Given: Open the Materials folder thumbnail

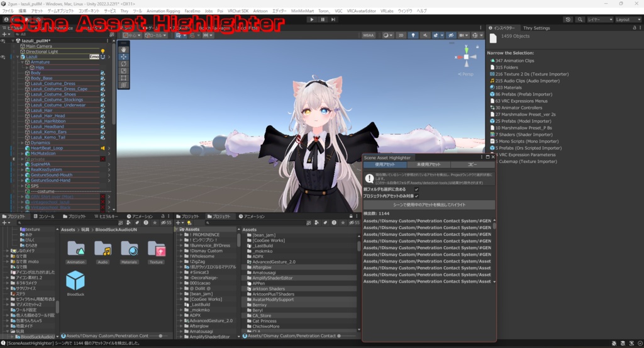Looking at the screenshot, I should (129, 252).
